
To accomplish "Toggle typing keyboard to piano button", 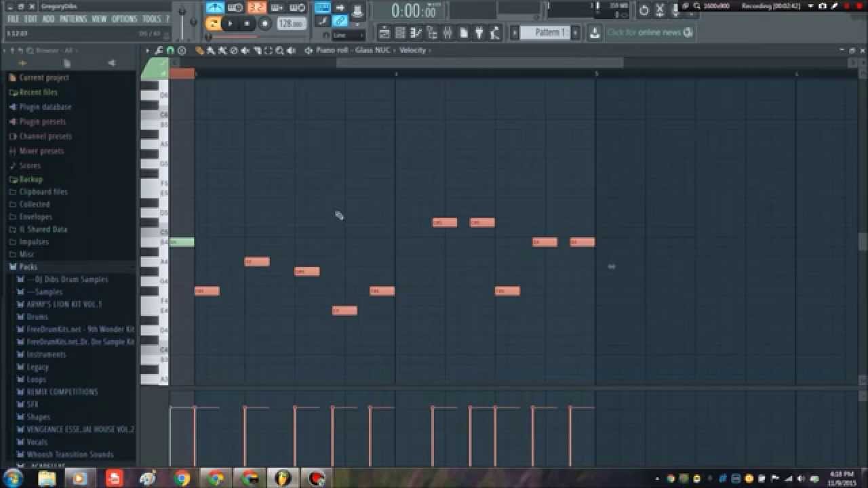I will click(323, 7).
